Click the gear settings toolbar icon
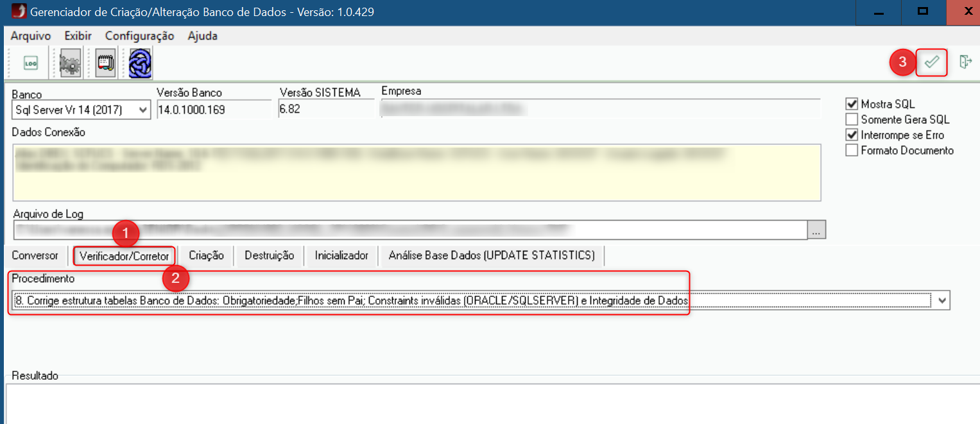The width and height of the screenshot is (980, 424). 70,64
